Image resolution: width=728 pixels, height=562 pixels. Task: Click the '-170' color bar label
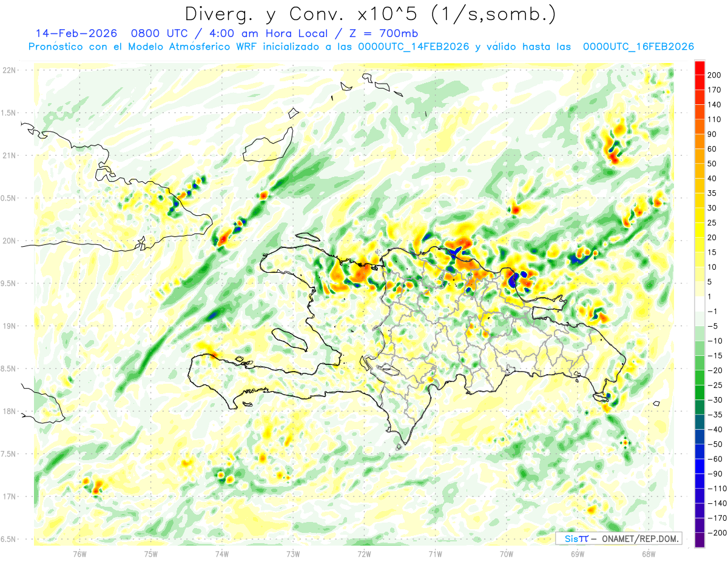[x=717, y=518]
